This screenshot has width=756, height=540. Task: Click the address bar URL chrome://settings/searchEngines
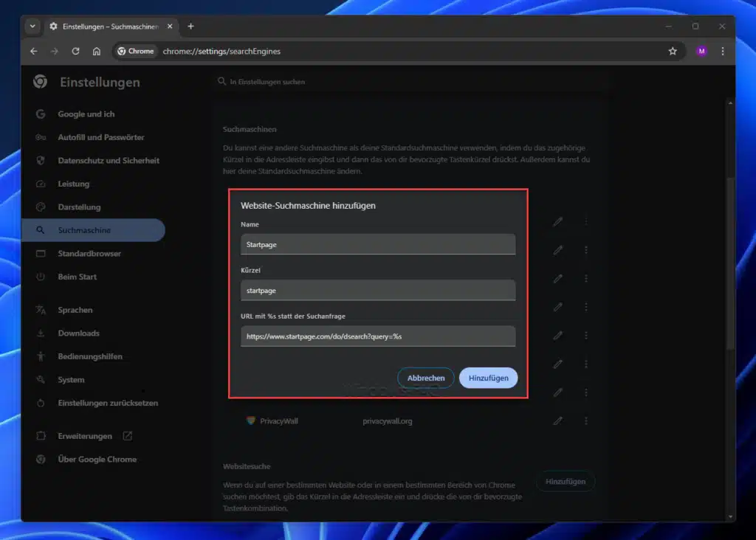click(x=221, y=51)
